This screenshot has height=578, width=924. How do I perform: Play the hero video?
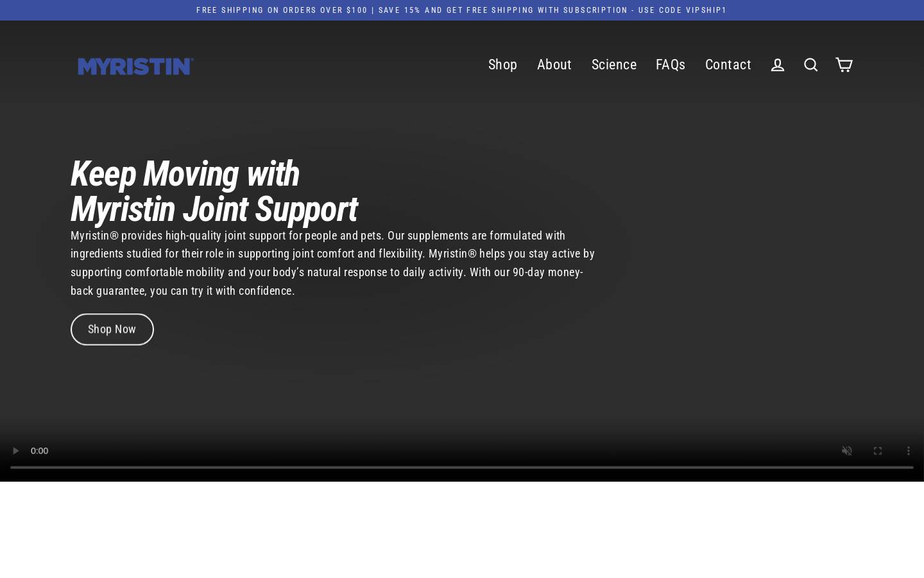click(15, 451)
